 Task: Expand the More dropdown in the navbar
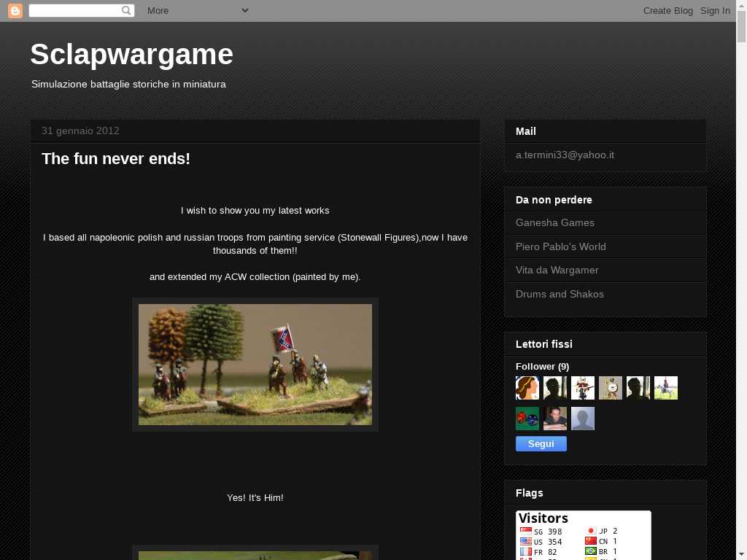[197, 10]
